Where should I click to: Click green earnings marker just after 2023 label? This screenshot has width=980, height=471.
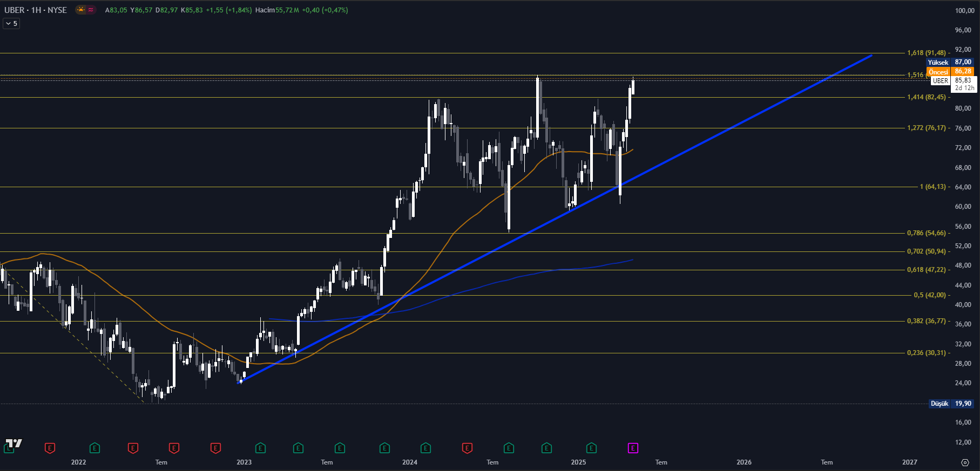tap(260, 448)
